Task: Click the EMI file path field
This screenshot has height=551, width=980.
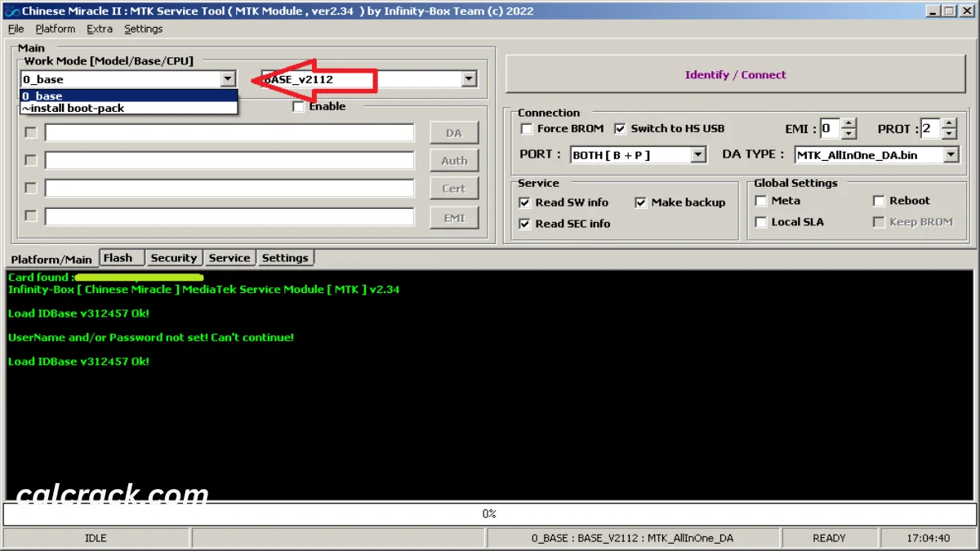Action: (x=229, y=217)
